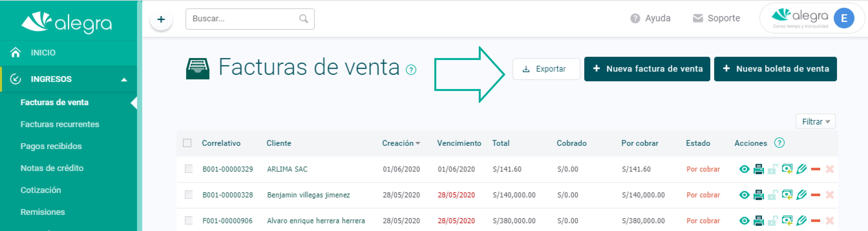
Task: Click the Correlativo column header
Action: tap(221, 143)
